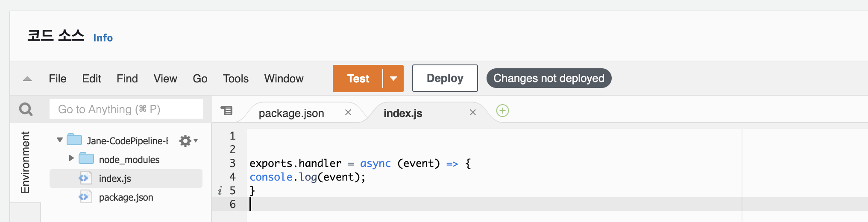868x222 pixels.
Task: Open the Tools menu
Action: pyautogui.click(x=235, y=79)
